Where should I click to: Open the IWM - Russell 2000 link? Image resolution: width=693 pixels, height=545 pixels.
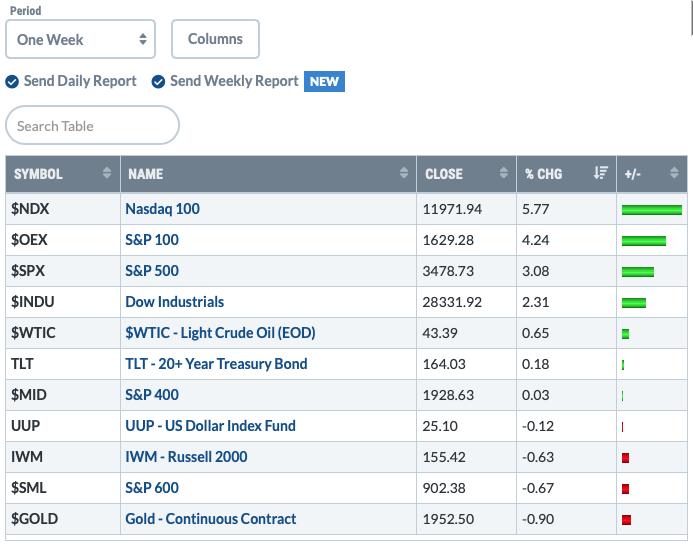(187, 457)
